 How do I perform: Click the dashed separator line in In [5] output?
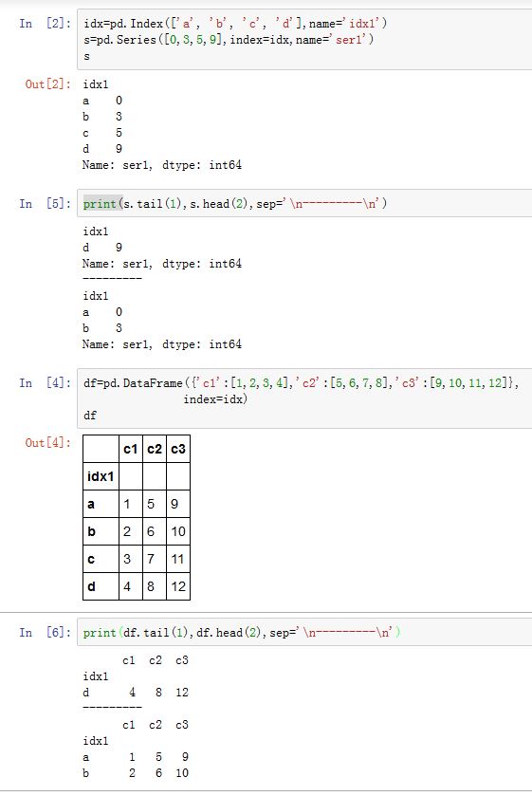click(x=112, y=278)
